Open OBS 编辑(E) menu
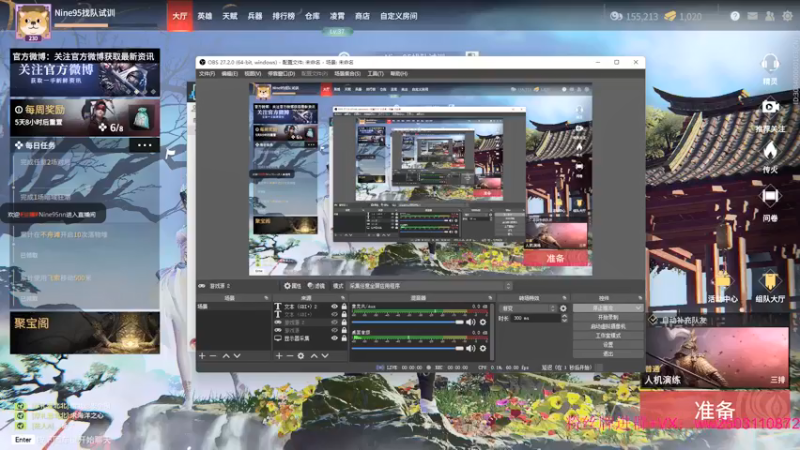 [x=229, y=74]
